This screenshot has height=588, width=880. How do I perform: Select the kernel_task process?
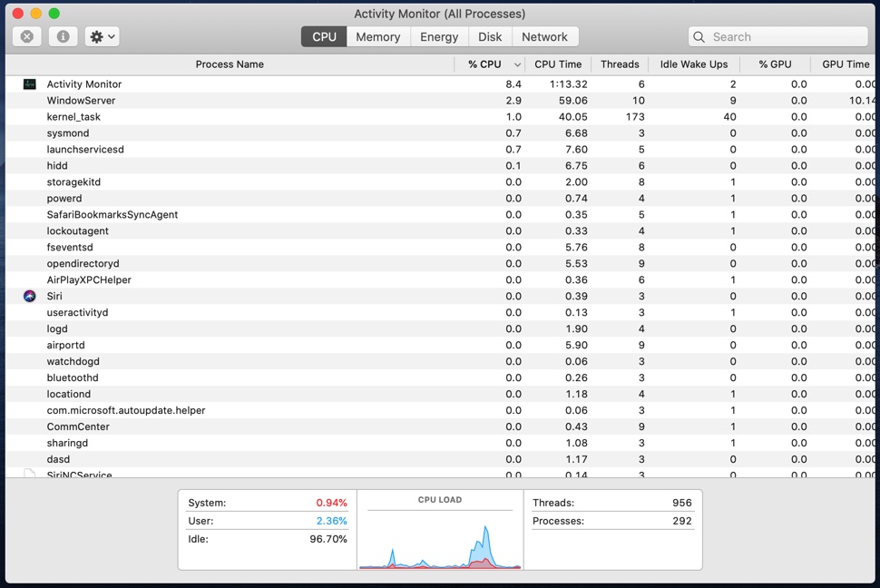(440, 117)
